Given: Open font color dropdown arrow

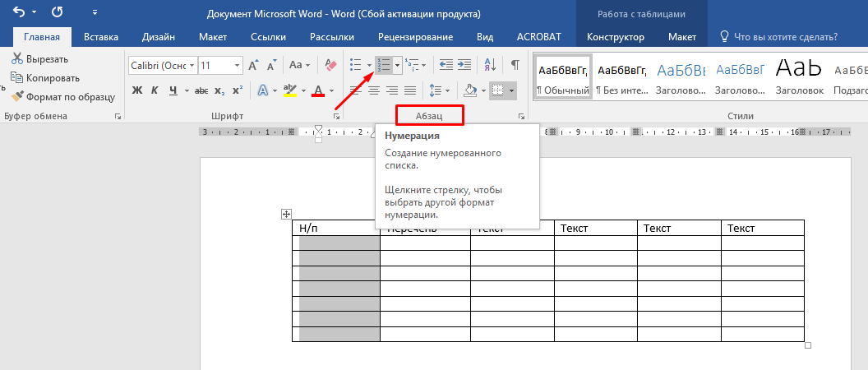Looking at the screenshot, I should (x=331, y=90).
